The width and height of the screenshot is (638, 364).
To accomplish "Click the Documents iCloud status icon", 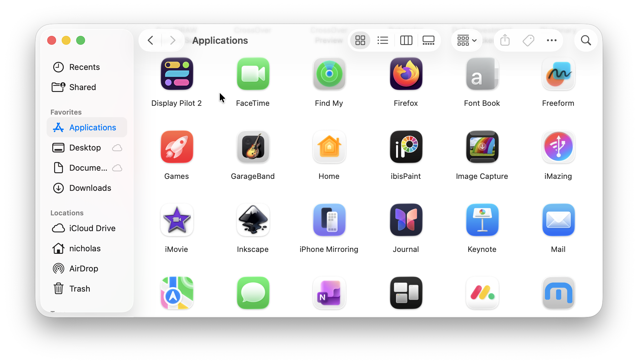I will click(117, 168).
